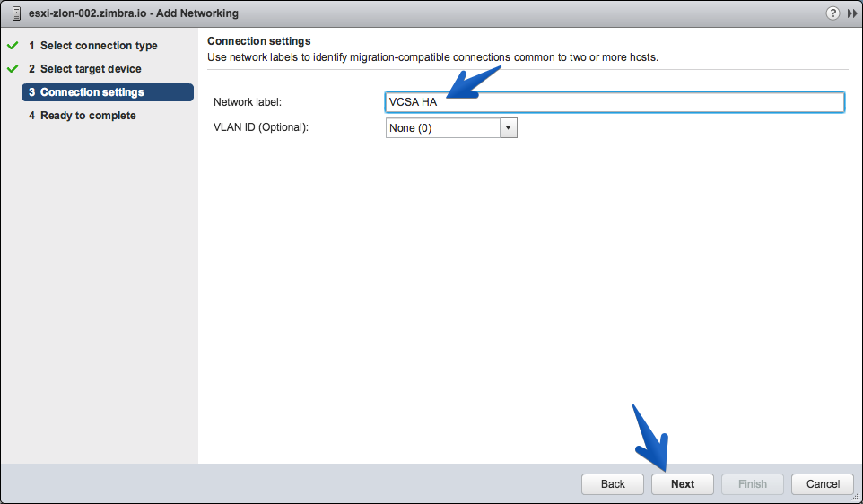
Task: Go to step 1 Select connection type
Action: (93, 46)
